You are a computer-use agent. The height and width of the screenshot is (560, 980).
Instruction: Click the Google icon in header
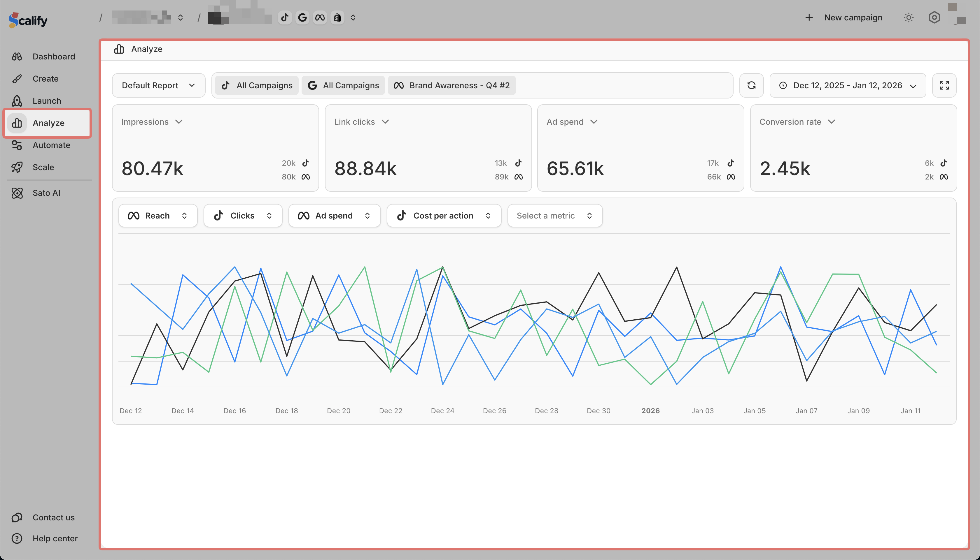coord(302,17)
